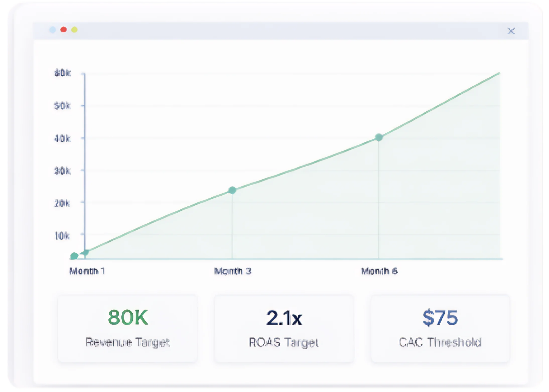Click the 40k y-axis label
Viewport: 549px width, 392px height.
point(62,138)
